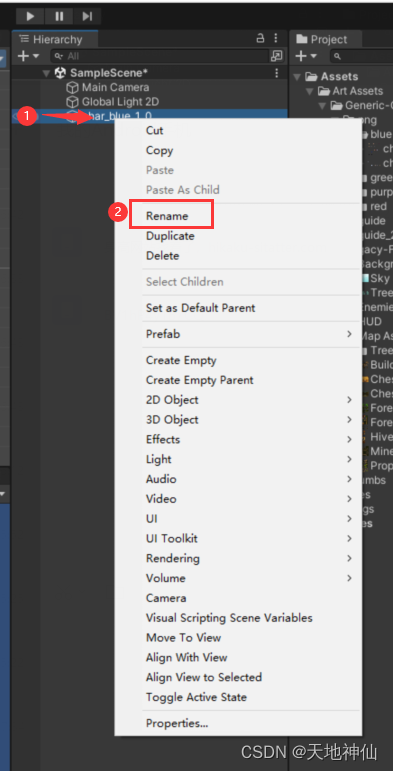Open the 3D Object submenu
Screen dimensions: 393x771
coord(238,419)
